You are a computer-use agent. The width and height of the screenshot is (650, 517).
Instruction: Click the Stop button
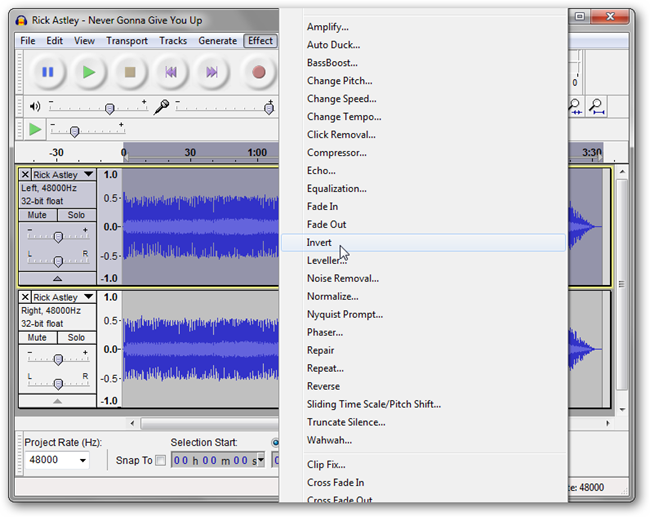pos(130,72)
